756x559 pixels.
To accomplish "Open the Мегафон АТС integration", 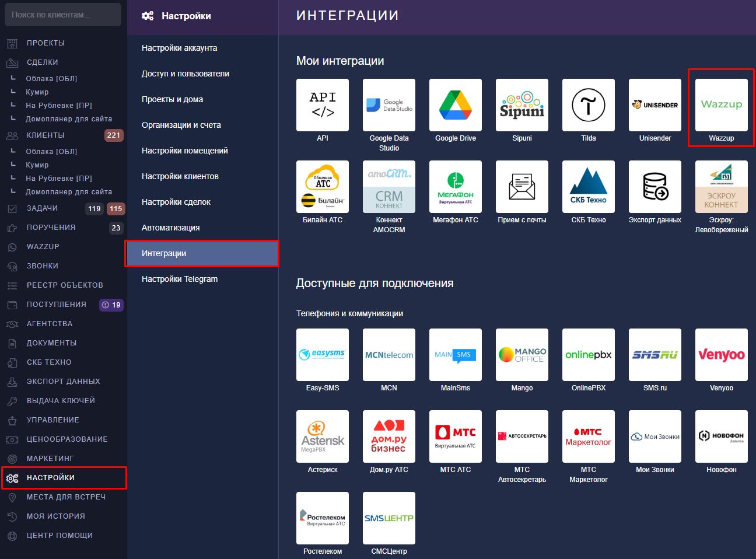I will tap(456, 187).
